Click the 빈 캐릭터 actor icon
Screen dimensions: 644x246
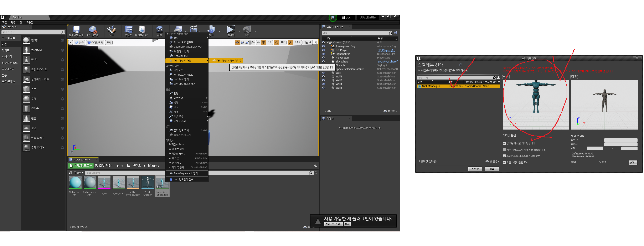click(26, 50)
